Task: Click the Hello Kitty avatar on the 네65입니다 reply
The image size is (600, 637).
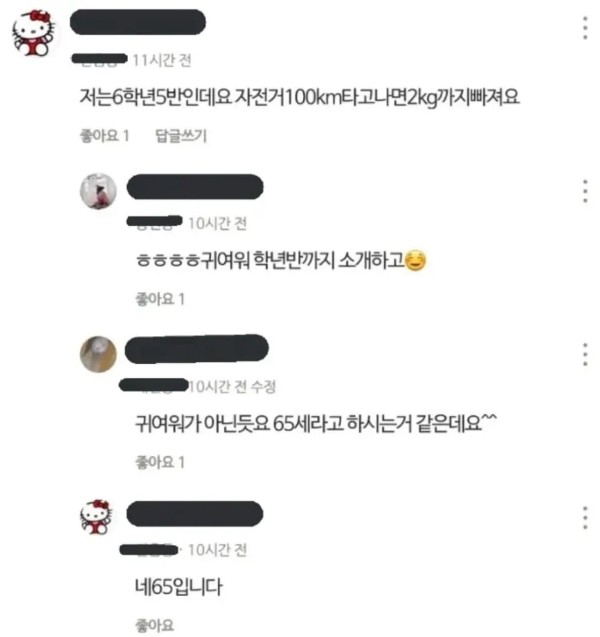Action: 96,517
